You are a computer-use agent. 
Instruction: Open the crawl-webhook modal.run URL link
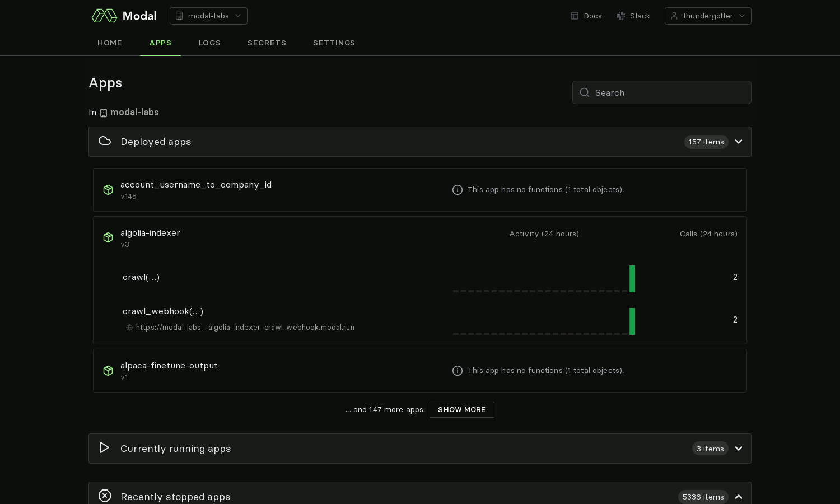point(245,328)
